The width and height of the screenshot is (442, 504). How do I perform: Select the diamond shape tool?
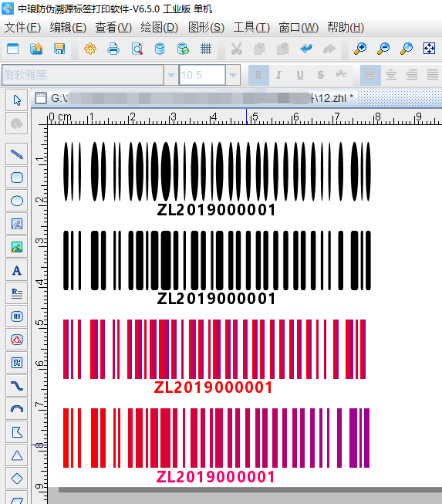point(17,479)
